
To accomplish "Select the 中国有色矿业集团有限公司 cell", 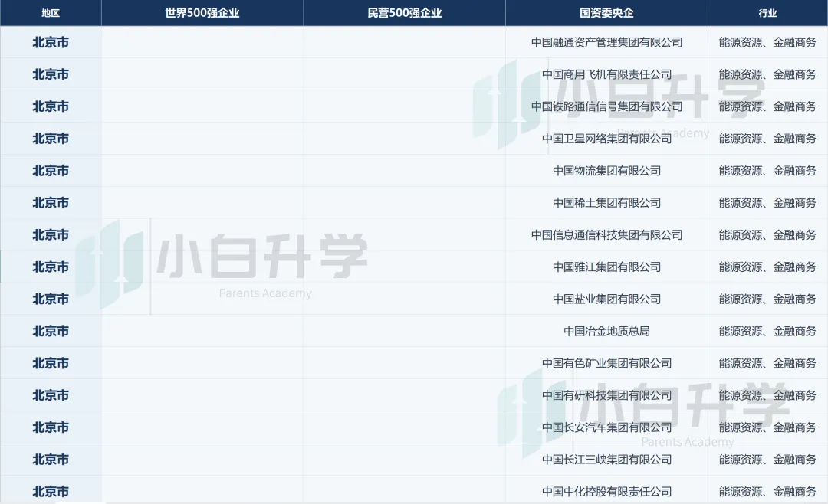I will click(x=606, y=363).
